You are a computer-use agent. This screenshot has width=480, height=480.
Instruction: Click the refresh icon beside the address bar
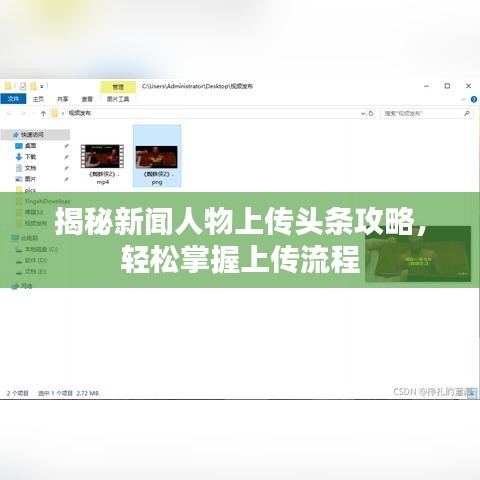(x=371, y=113)
